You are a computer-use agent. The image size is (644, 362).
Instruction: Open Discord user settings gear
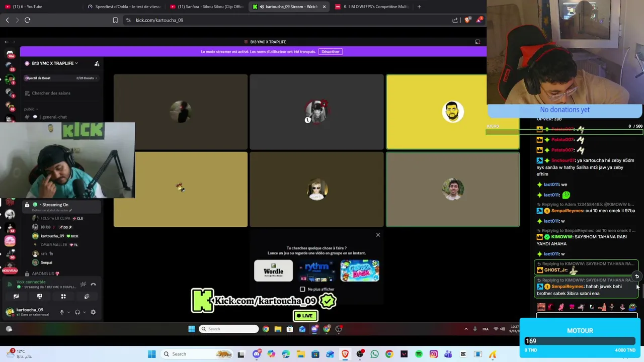pos(93,312)
